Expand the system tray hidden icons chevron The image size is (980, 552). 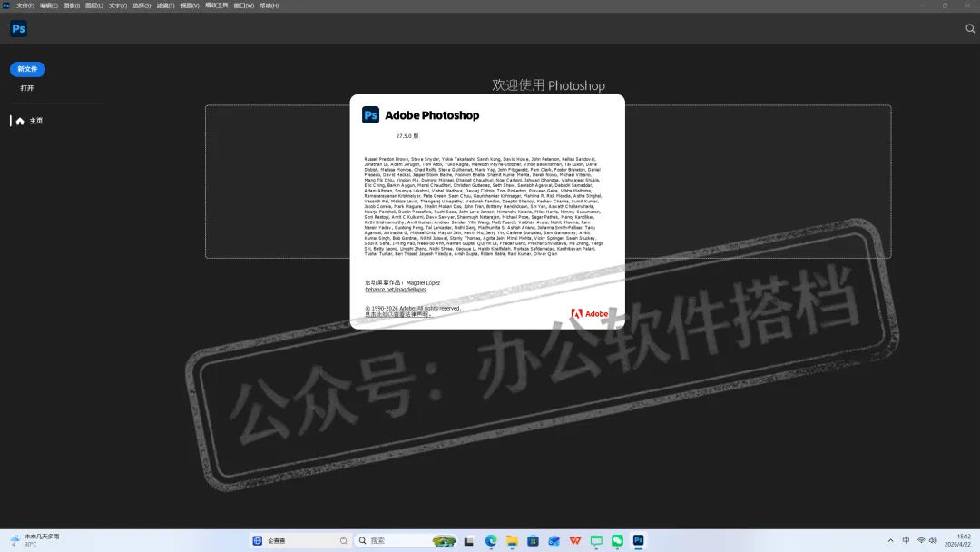coord(891,541)
